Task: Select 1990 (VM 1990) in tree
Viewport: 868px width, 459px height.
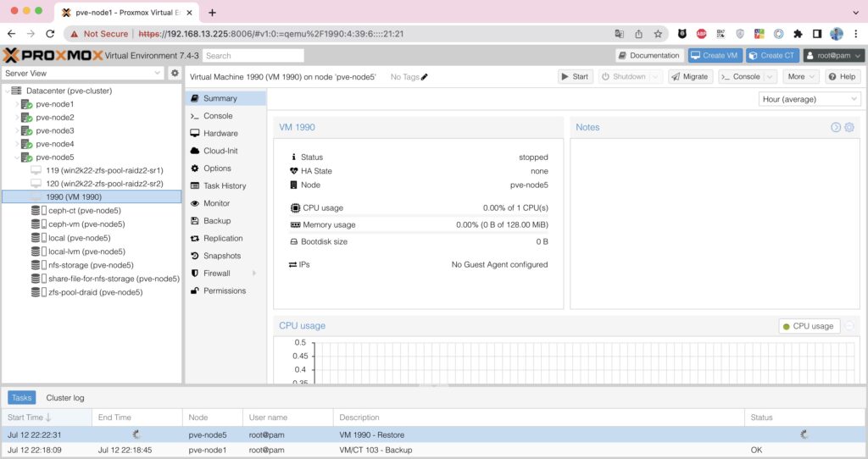Action: (92, 196)
